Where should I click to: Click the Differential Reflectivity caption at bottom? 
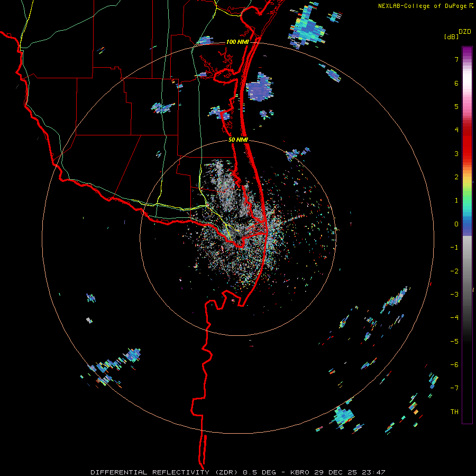point(238,472)
